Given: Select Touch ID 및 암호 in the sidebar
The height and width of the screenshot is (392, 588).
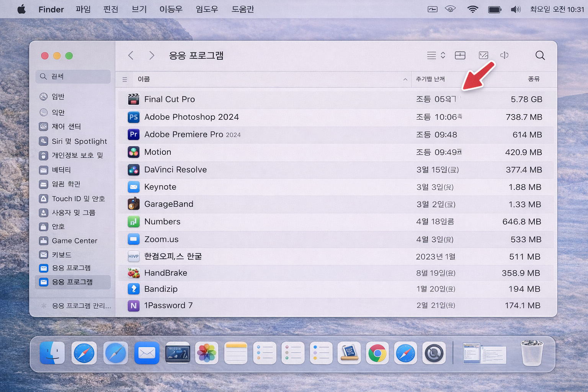Looking at the screenshot, I should [x=73, y=199].
